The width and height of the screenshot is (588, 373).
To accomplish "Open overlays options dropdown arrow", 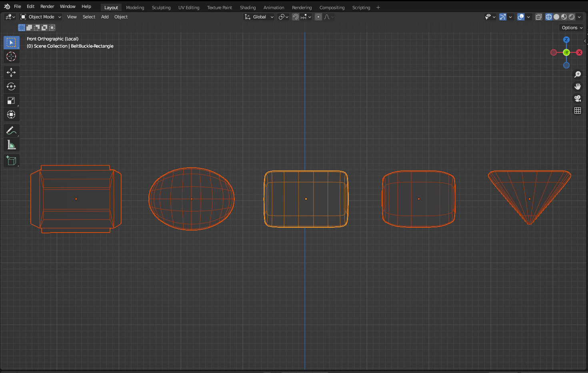I will click(528, 17).
